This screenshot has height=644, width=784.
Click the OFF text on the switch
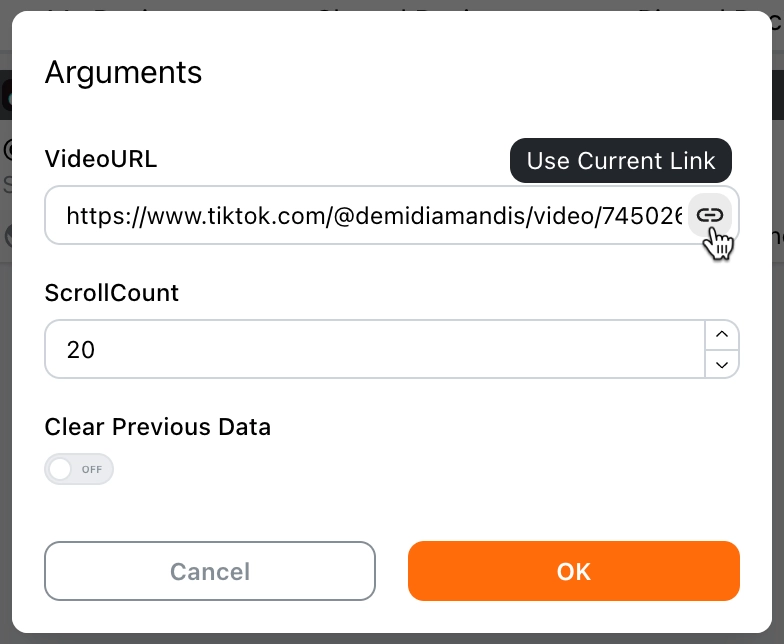coord(92,470)
